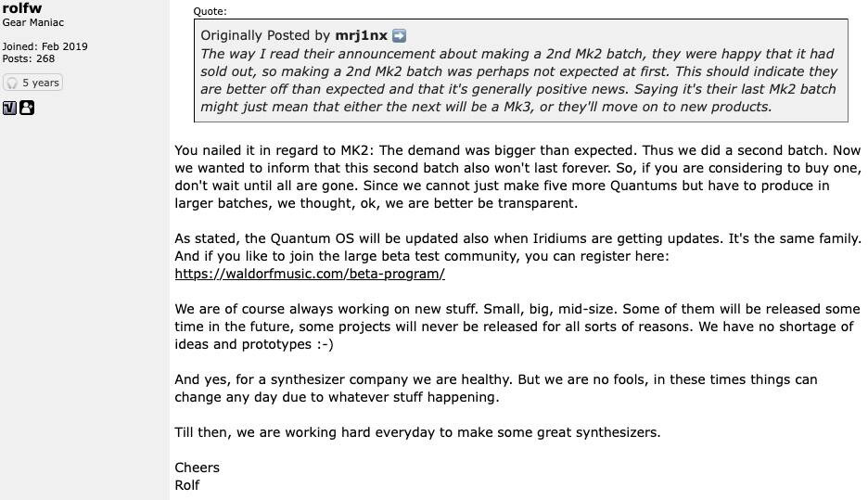Click the headphones icon in 5 years badge
This screenshot has height=500, width=868.
coord(12,83)
